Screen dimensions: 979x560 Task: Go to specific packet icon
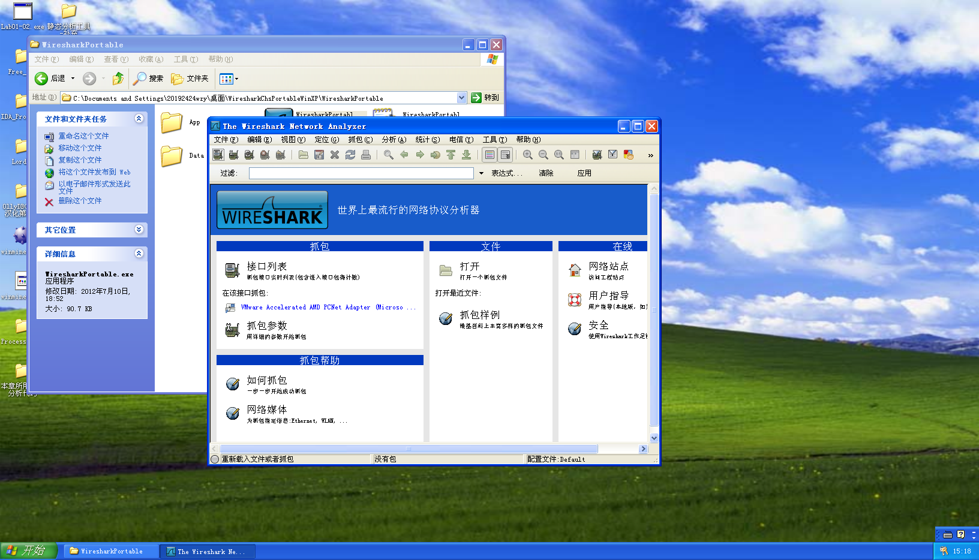436,155
